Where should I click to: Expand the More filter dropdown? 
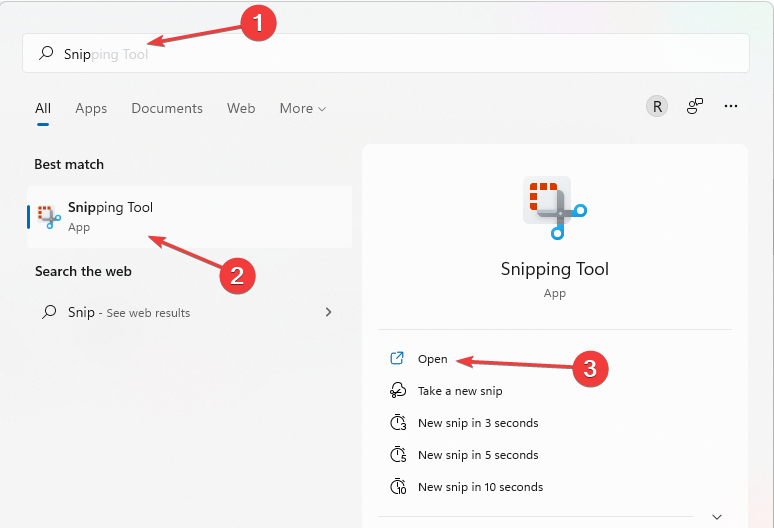click(x=303, y=108)
